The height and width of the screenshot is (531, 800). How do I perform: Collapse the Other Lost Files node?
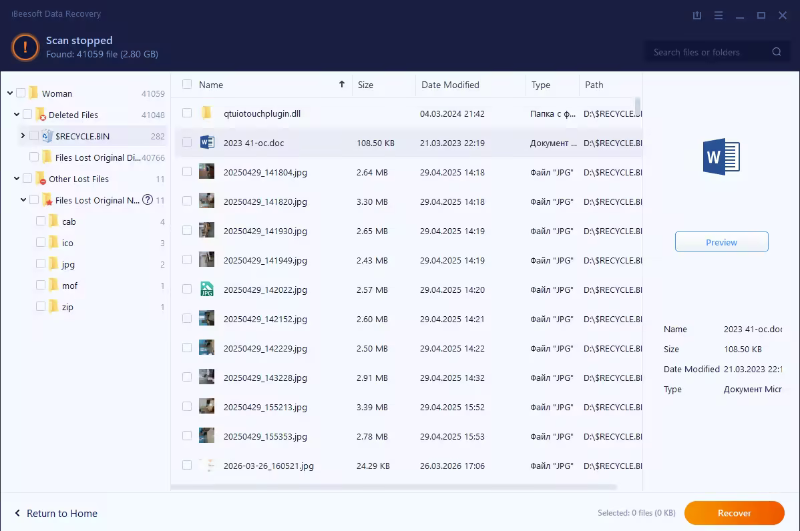[16, 179]
